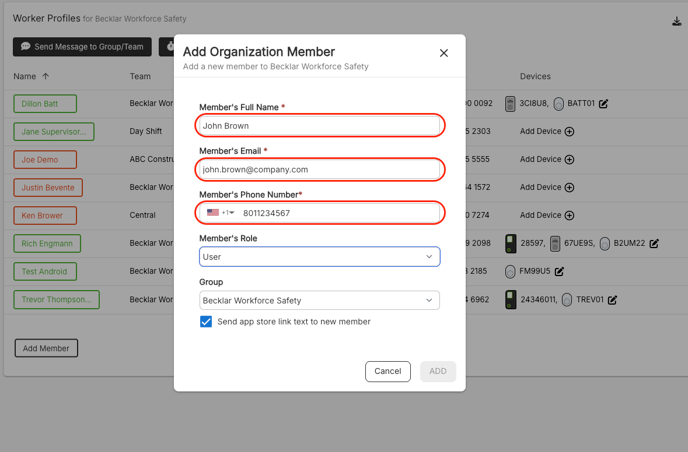Click the edit devices icon for Trevor Thompson
688x452 pixels.
point(613,300)
